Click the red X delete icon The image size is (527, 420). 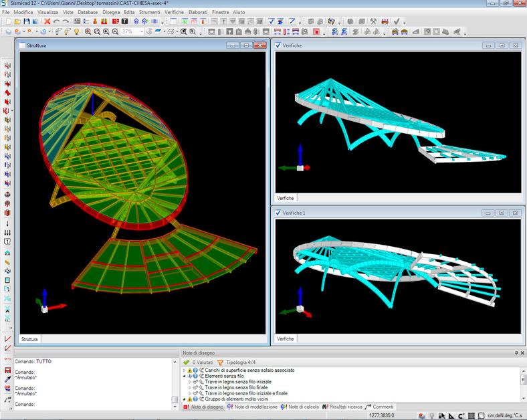point(47,21)
